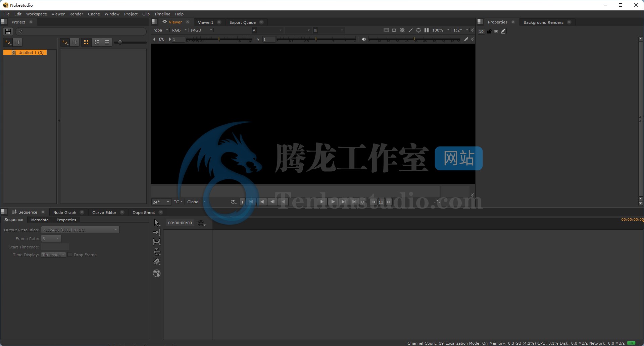Open the Metadata sub-tab

click(x=40, y=220)
